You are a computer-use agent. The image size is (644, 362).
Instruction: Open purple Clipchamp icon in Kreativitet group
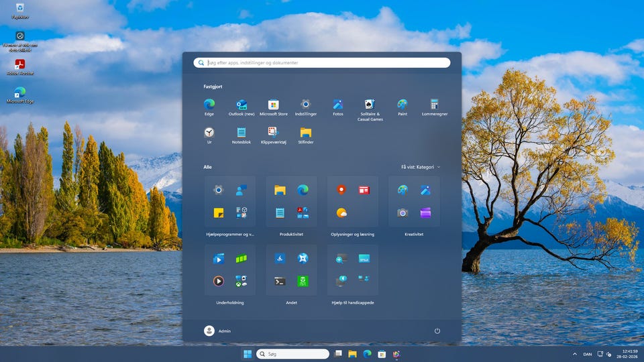click(x=425, y=213)
